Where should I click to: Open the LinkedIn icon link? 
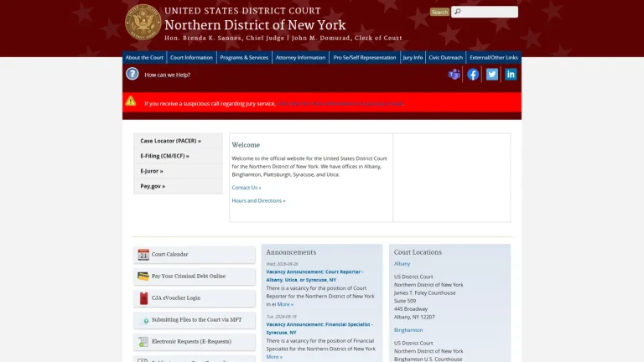[511, 75]
